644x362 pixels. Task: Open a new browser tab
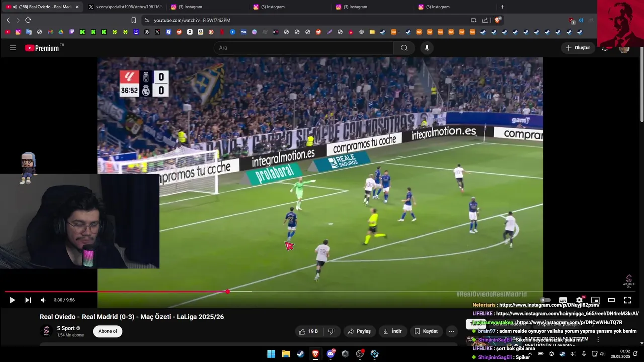tap(502, 7)
